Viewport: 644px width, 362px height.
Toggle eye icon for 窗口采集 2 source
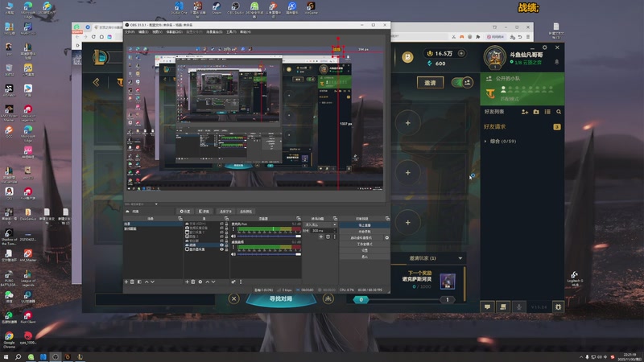pos(222,232)
